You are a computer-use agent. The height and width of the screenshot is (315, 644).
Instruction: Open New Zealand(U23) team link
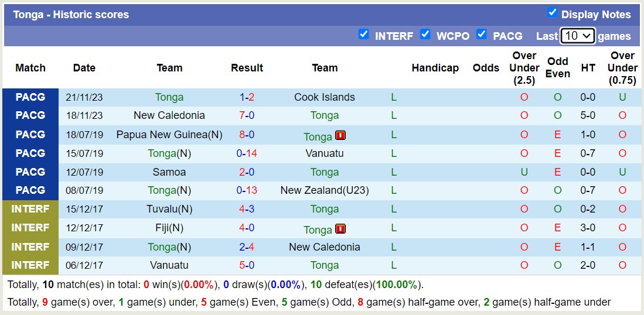tap(324, 190)
